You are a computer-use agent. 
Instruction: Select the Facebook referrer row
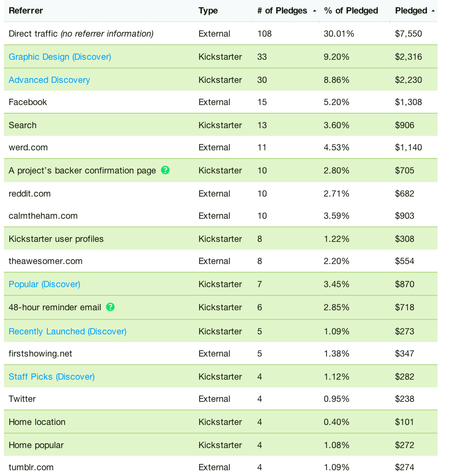coord(28,102)
